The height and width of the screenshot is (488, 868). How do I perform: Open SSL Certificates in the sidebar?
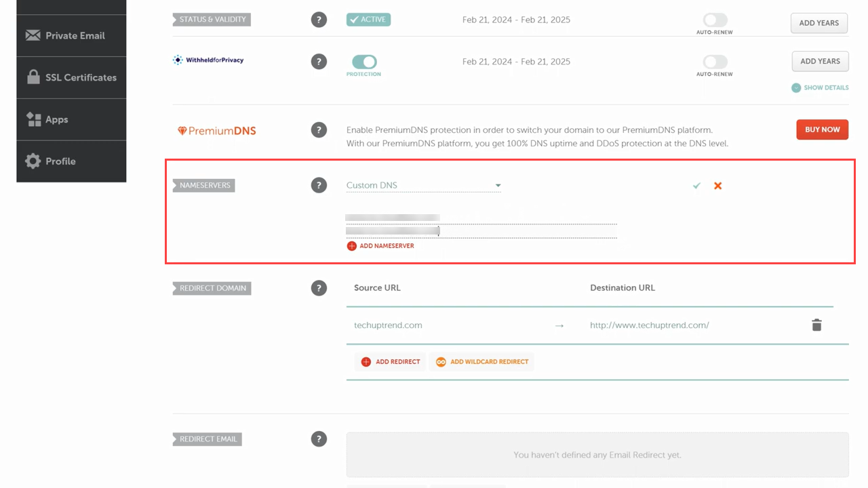point(71,77)
